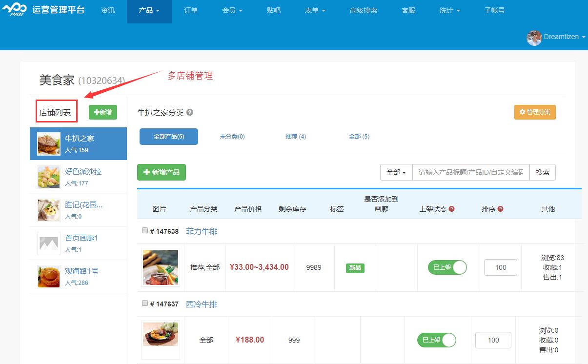The image size is (588, 364).
Task: Click the platform logo in top-left corner
Action: pos(15,10)
